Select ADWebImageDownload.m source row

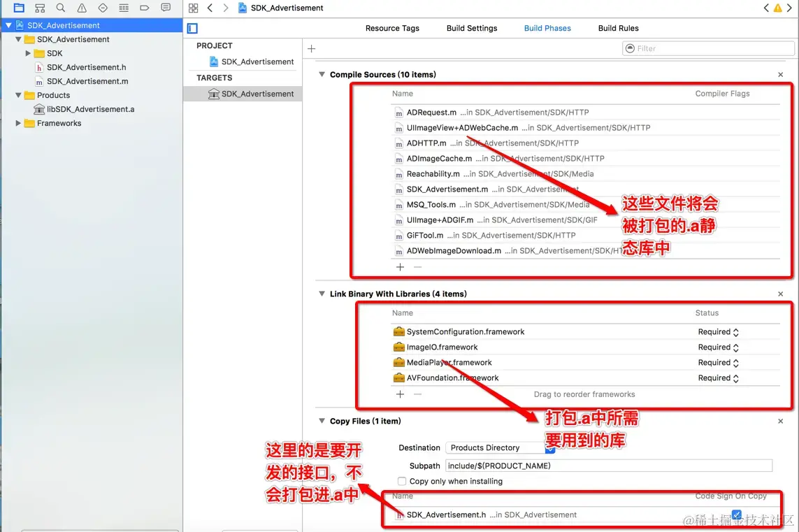[x=585, y=251]
